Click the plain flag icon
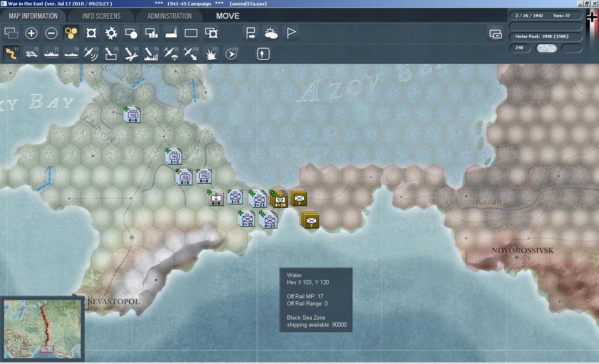This screenshot has height=364, width=599. click(x=291, y=33)
